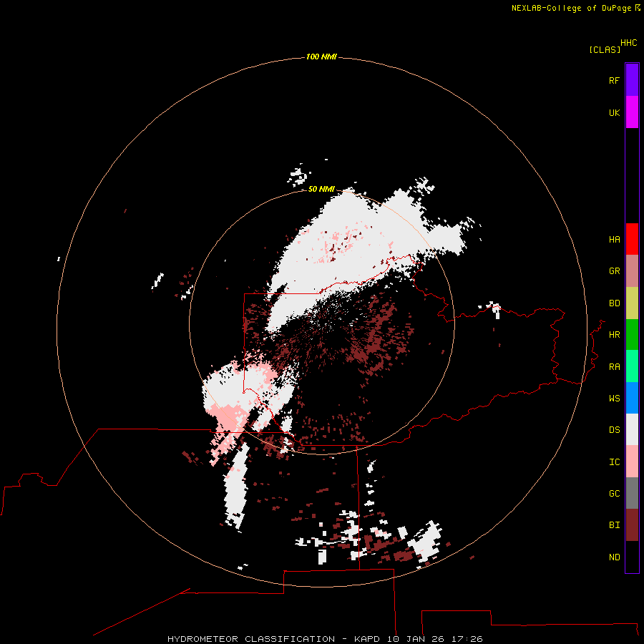The width and height of the screenshot is (644, 644).
Task: Click the DS white legend swatch
Action: point(632,429)
